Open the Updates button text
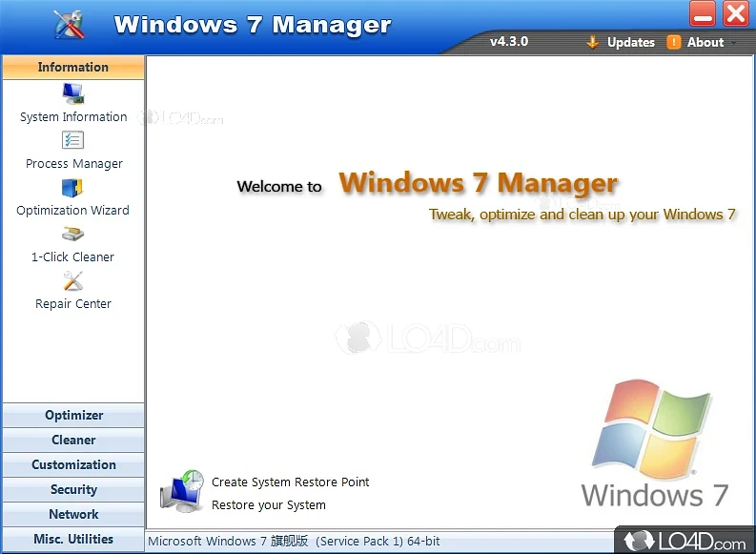756x554 pixels. 631,42
